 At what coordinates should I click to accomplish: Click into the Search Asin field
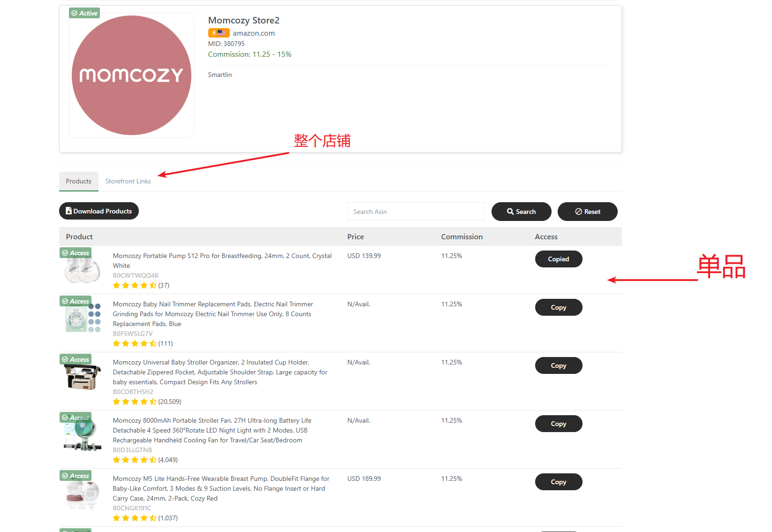[416, 212]
